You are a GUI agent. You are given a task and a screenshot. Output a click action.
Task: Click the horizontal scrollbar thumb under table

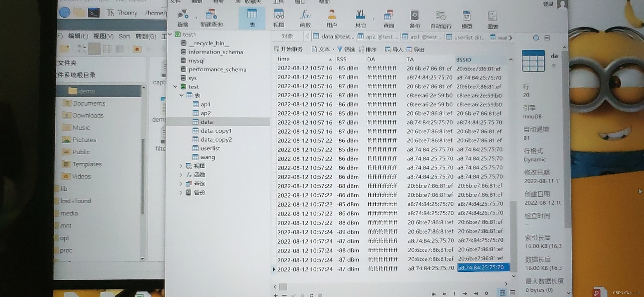pos(283,287)
